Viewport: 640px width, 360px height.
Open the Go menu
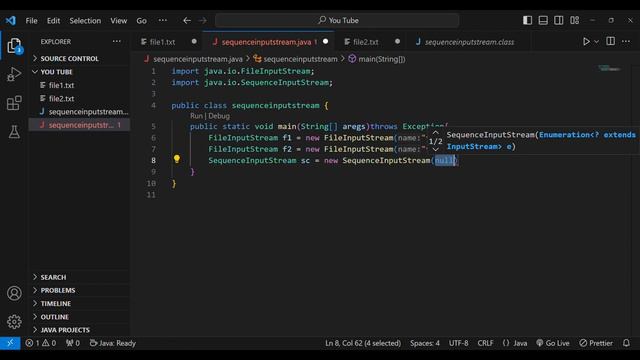point(142,20)
